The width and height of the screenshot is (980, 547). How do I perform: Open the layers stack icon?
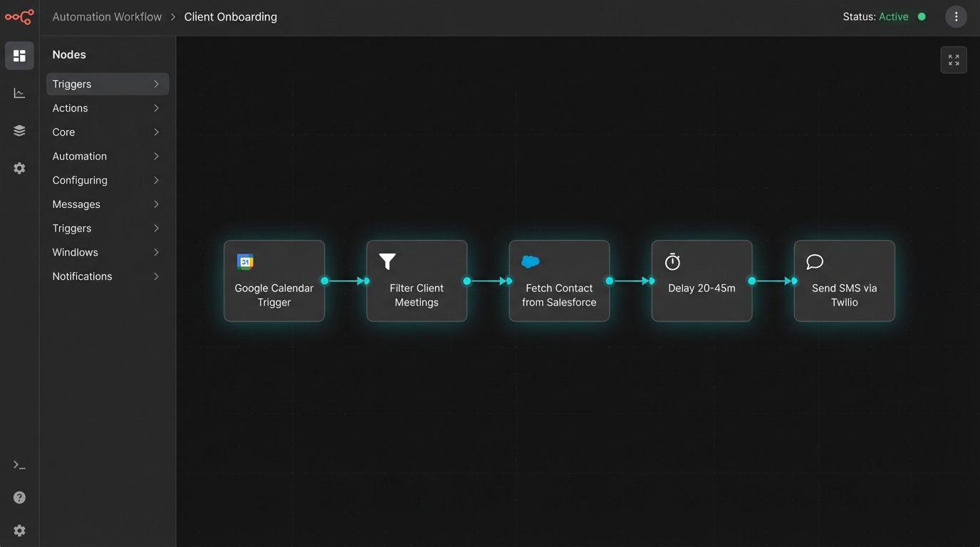point(19,130)
